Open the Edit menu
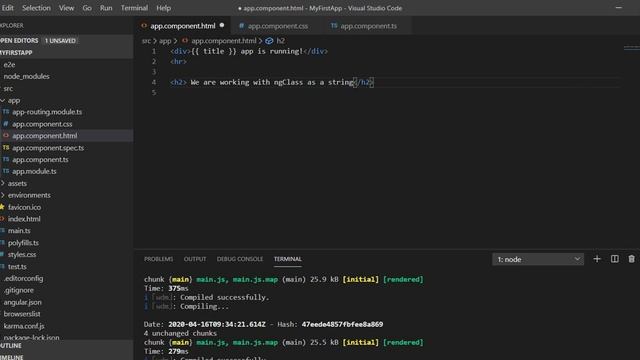Image resolution: width=640 pixels, height=360 pixels. [x=7, y=8]
